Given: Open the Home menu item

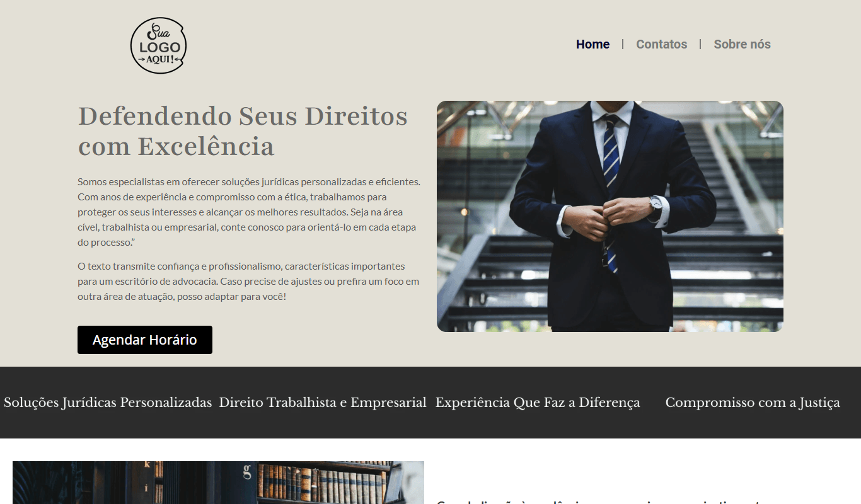Looking at the screenshot, I should click(x=592, y=44).
